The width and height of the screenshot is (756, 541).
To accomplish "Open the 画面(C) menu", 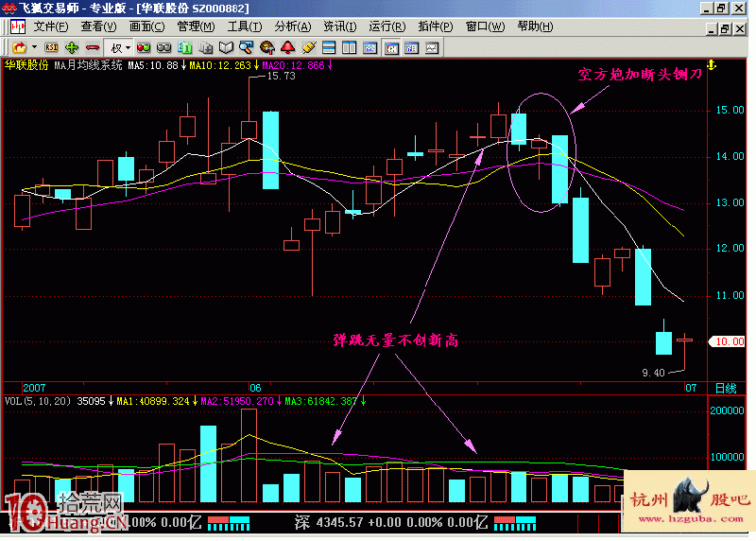I will tap(147, 26).
